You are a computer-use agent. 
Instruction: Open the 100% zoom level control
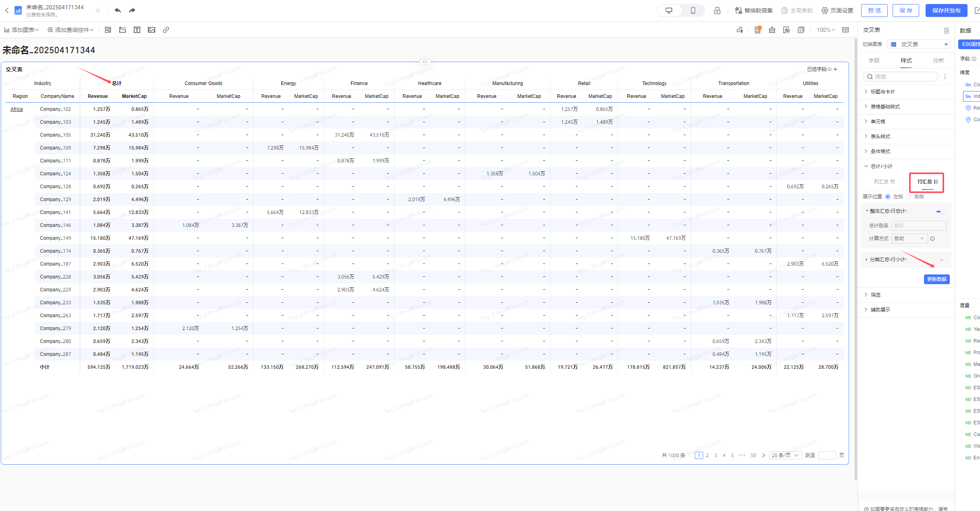click(x=825, y=30)
